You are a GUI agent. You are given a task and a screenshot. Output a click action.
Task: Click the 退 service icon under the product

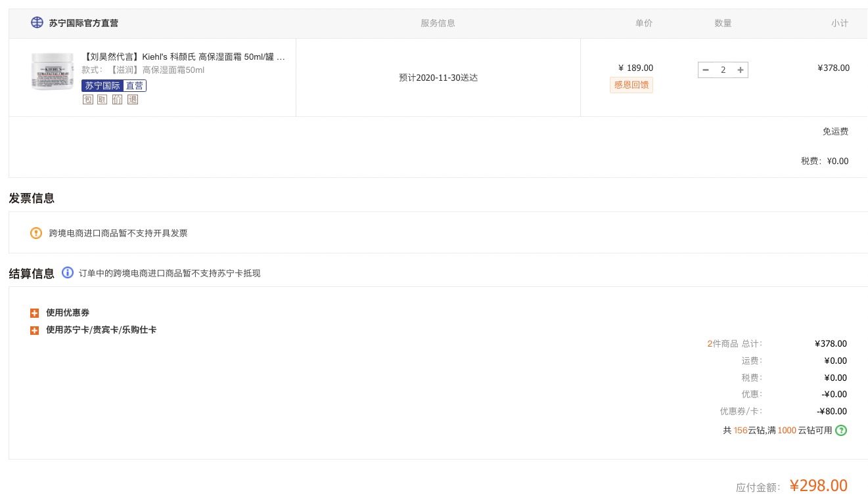pos(133,100)
